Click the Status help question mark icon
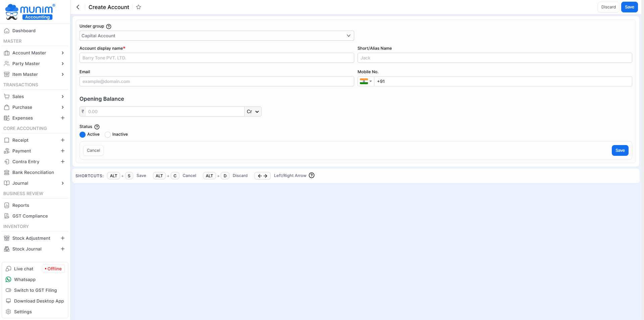Viewport: 644px width, 320px height. (97, 127)
